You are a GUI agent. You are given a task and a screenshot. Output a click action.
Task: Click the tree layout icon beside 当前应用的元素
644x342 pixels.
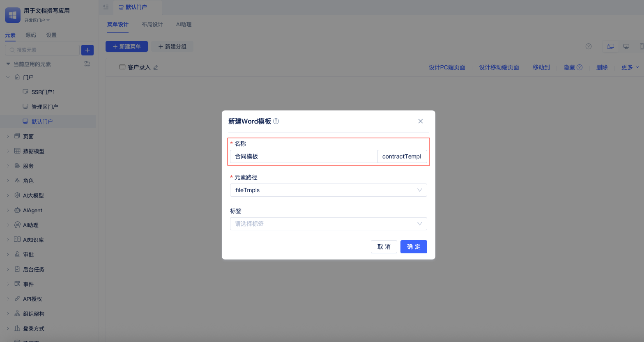(x=87, y=64)
